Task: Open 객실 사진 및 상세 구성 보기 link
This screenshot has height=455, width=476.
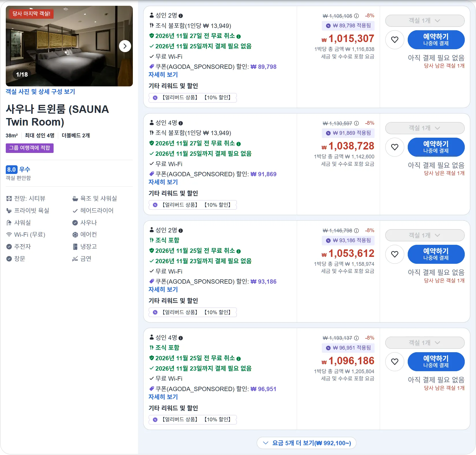Action: 40,92
